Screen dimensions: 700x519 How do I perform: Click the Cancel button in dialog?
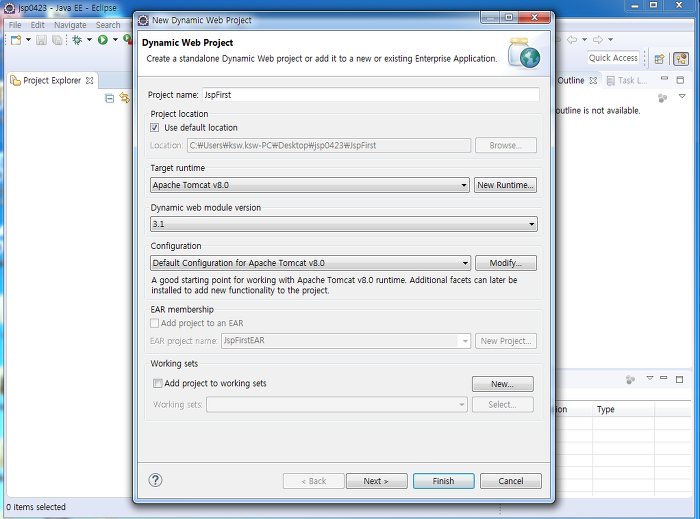tap(511, 481)
